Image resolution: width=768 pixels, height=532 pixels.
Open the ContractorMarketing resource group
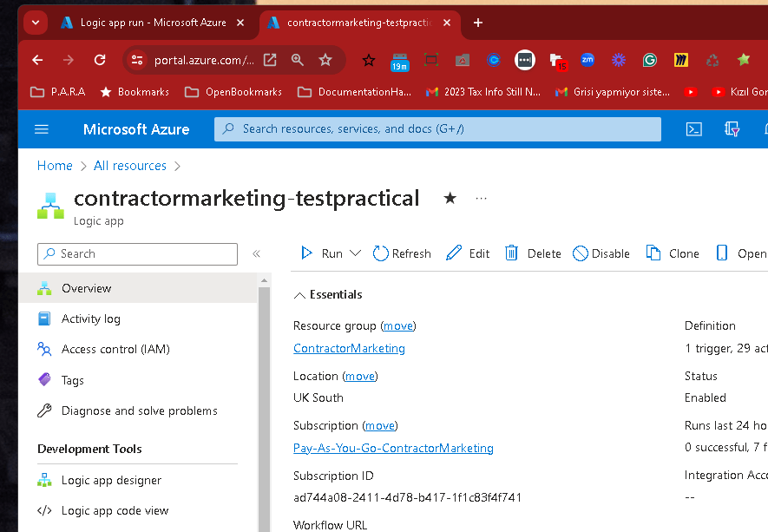[349, 348]
